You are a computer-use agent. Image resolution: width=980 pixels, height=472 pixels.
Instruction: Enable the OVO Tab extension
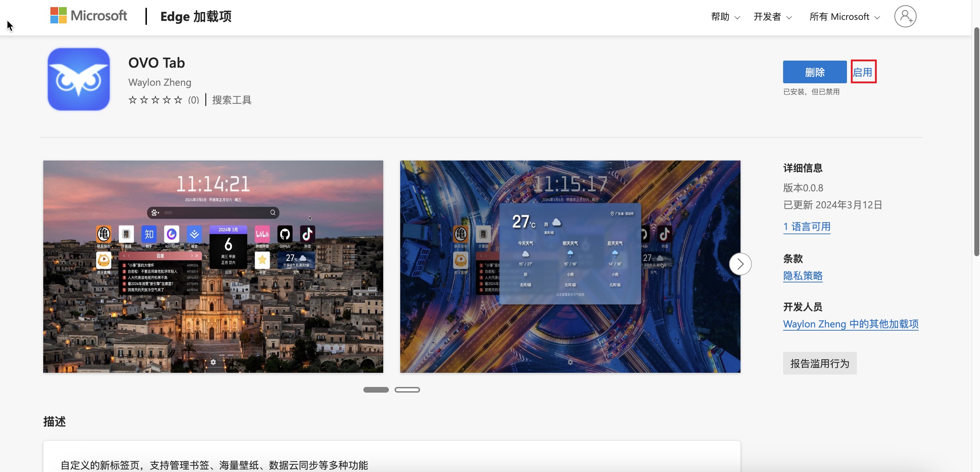(x=863, y=72)
